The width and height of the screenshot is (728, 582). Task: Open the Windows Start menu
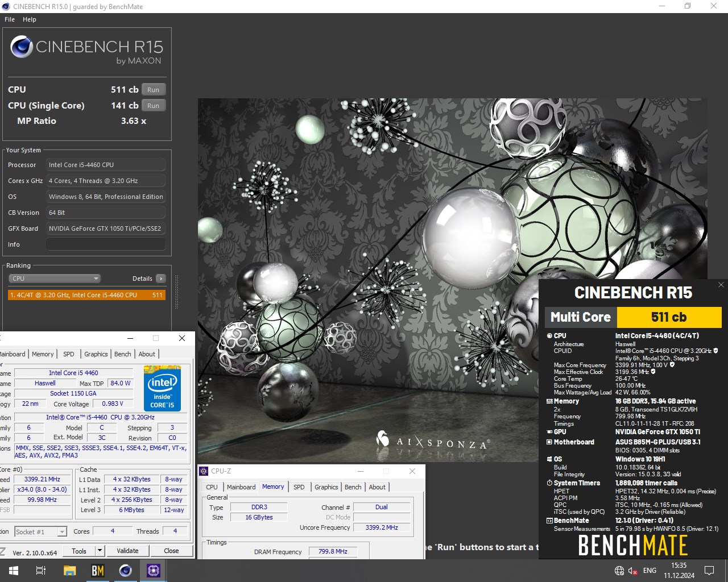click(13, 571)
